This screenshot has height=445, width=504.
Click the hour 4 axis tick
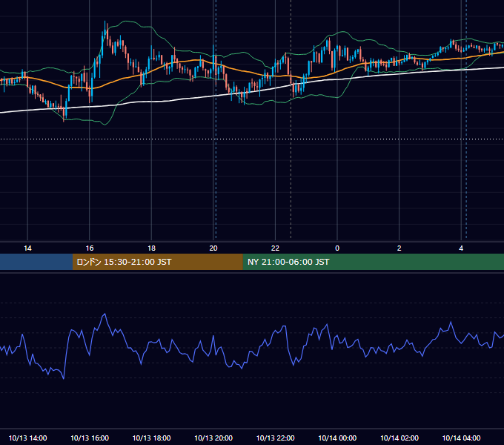[x=461, y=248]
